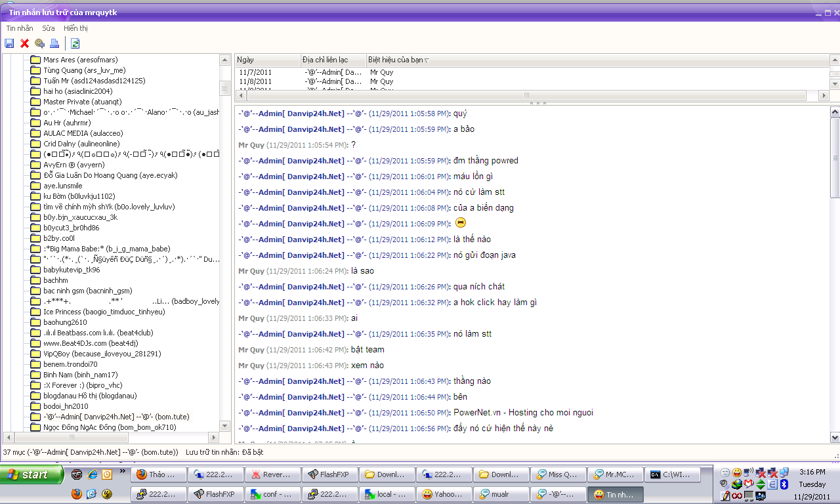This screenshot has width=840, height=504.
Task: Select blogdanau Hồ thị contact
Action: tap(90, 396)
